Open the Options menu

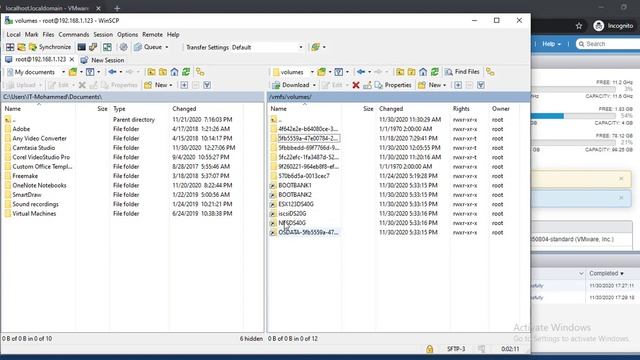coord(127,35)
